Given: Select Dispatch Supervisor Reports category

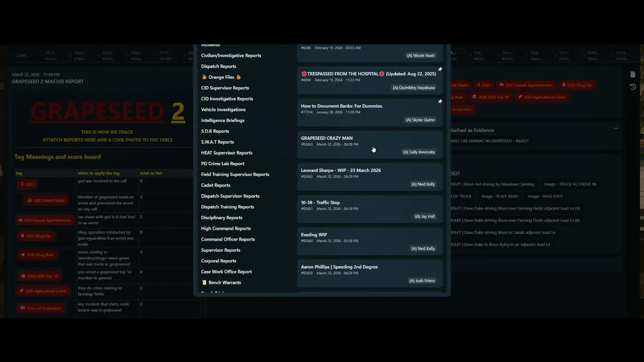Looking at the screenshot, I should click(x=230, y=196).
